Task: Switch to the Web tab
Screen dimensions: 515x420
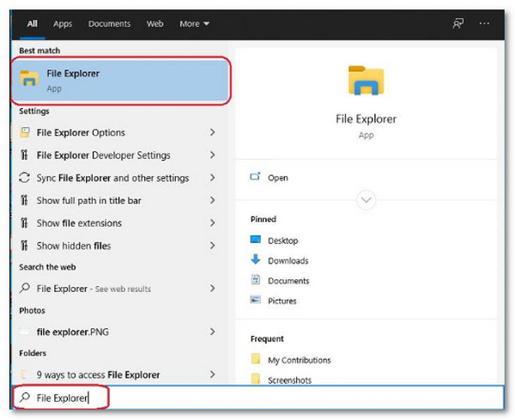Action: coord(155,24)
